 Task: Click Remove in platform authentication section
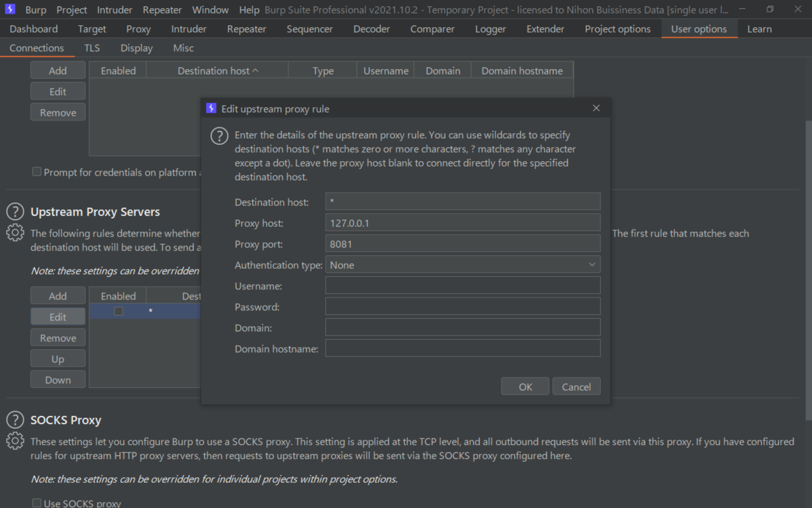58,112
